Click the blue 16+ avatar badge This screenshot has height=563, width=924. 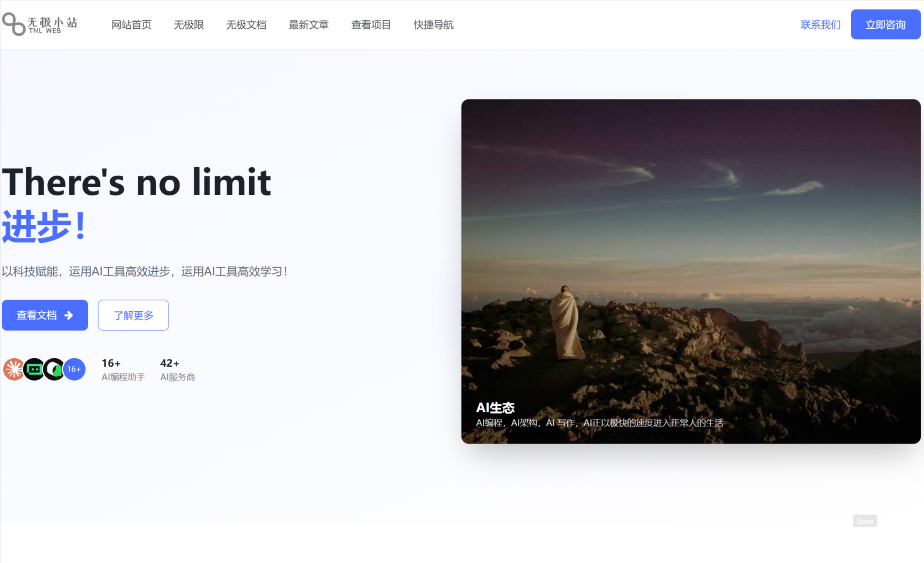pyautogui.click(x=75, y=369)
